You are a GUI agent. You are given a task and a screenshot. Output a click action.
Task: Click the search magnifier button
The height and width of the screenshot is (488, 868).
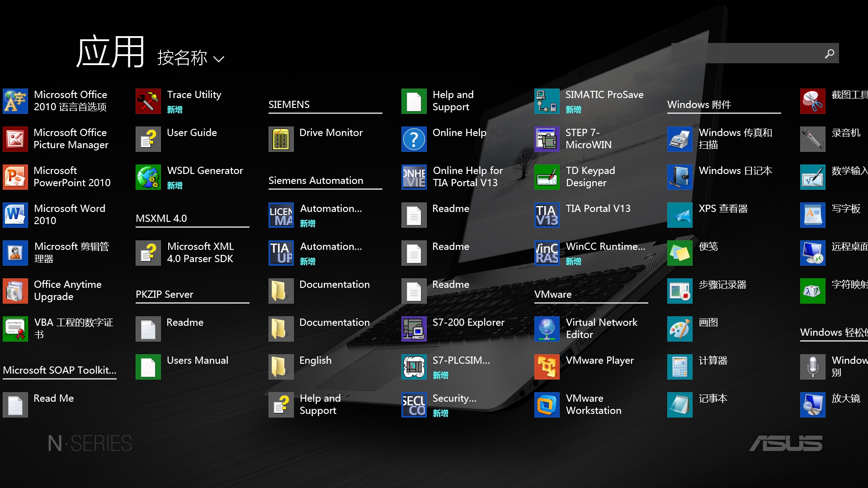829,53
